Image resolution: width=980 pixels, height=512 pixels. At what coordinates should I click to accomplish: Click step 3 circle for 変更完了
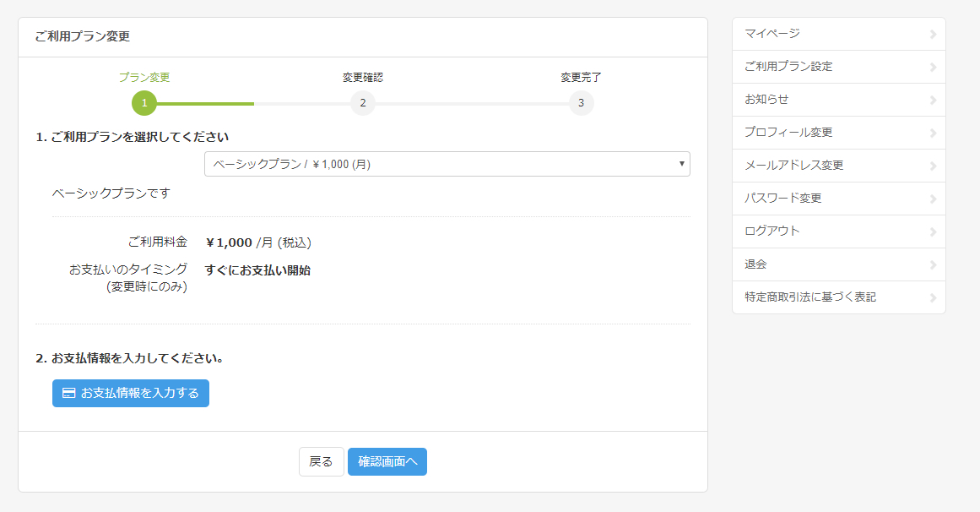click(581, 103)
